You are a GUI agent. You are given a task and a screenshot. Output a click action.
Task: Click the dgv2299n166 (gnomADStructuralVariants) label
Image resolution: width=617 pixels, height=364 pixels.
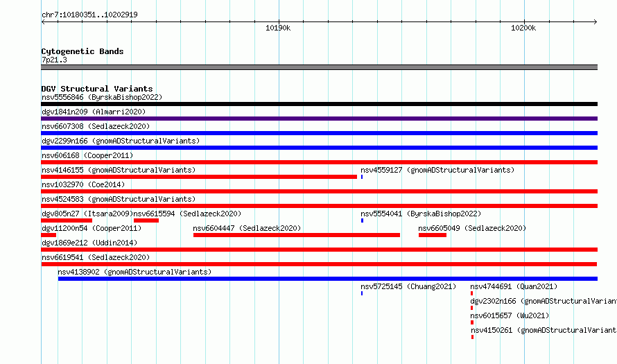click(121, 141)
